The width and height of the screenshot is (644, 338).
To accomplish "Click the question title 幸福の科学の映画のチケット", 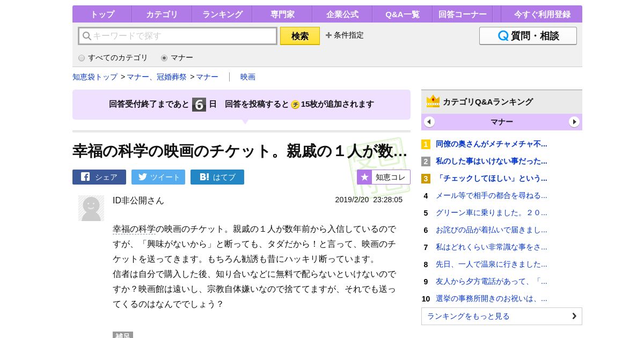I will tap(240, 151).
